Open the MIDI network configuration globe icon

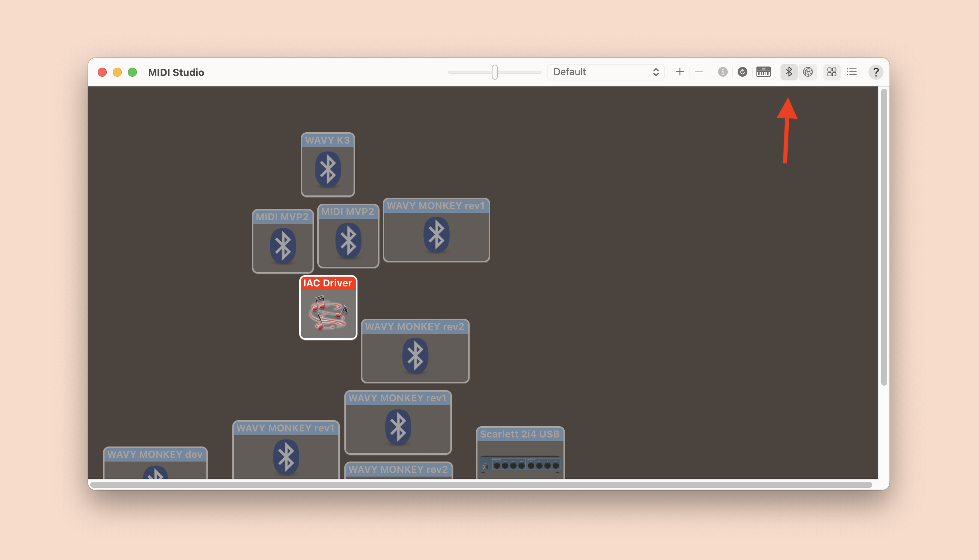[x=808, y=72]
